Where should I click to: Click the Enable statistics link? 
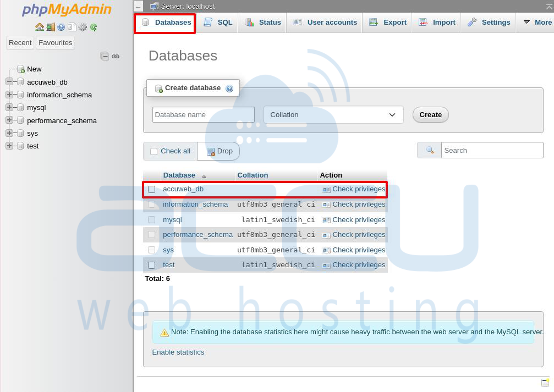(178, 352)
